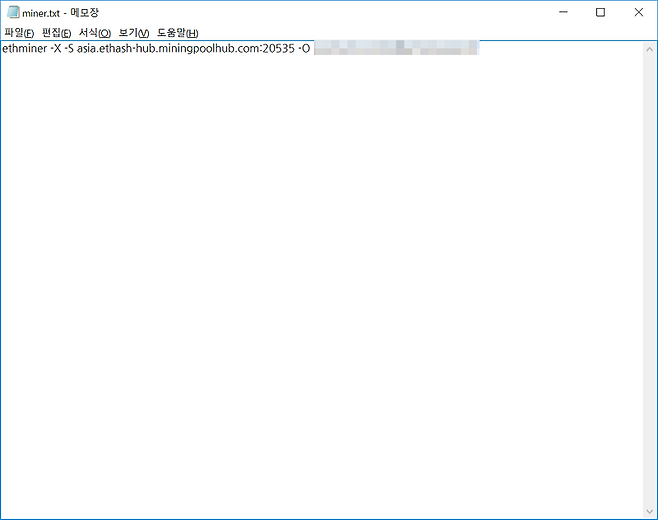Click the '-X' option in the command
The image size is (658, 520).
pos(56,49)
